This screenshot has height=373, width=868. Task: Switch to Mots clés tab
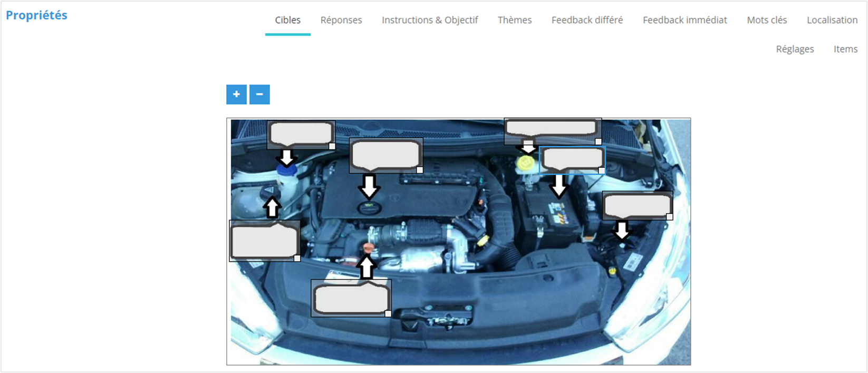pyautogui.click(x=767, y=20)
